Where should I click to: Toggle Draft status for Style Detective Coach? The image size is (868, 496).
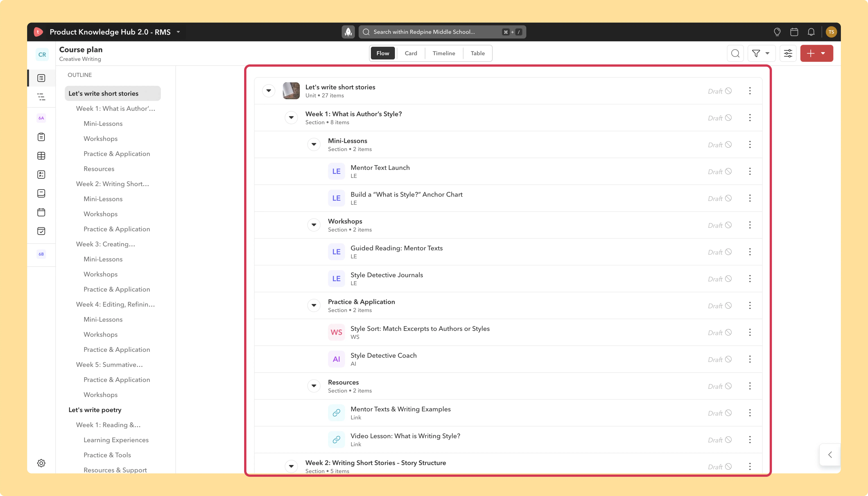pos(720,359)
